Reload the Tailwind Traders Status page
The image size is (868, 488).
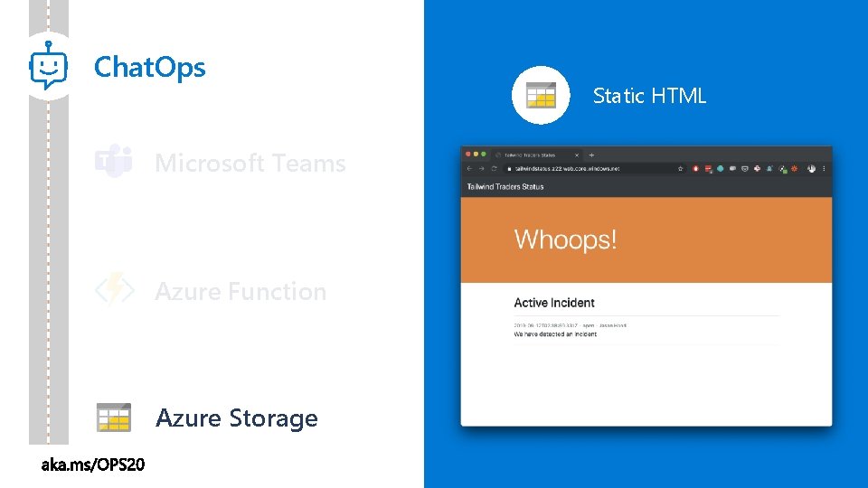tap(494, 169)
